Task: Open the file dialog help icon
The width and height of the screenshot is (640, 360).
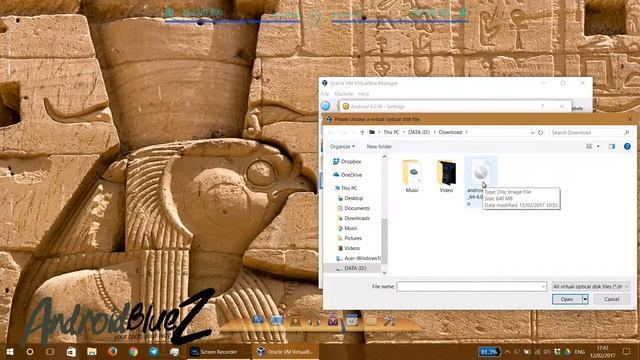Action: [627, 146]
